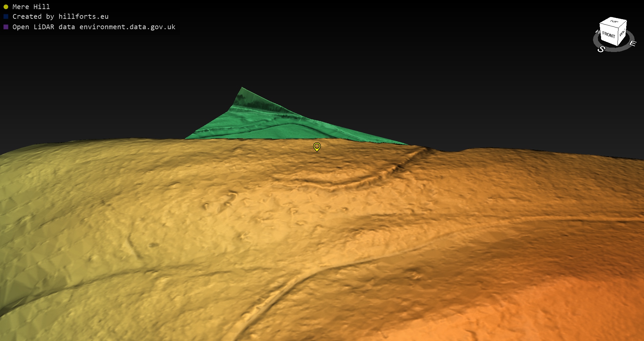Click the curved rampart earthwork below the pin
The image size is (644, 341).
click(x=349, y=183)
